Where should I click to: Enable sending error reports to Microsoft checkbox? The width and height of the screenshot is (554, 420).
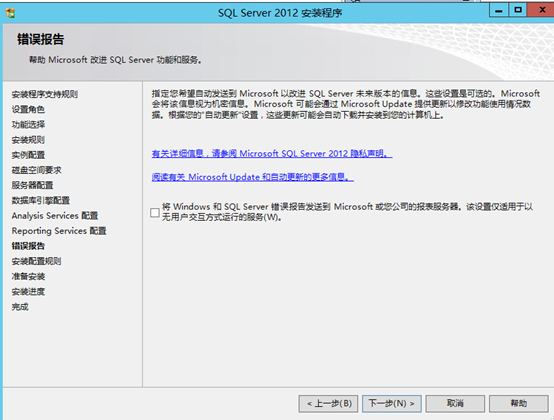click(155, 212)
